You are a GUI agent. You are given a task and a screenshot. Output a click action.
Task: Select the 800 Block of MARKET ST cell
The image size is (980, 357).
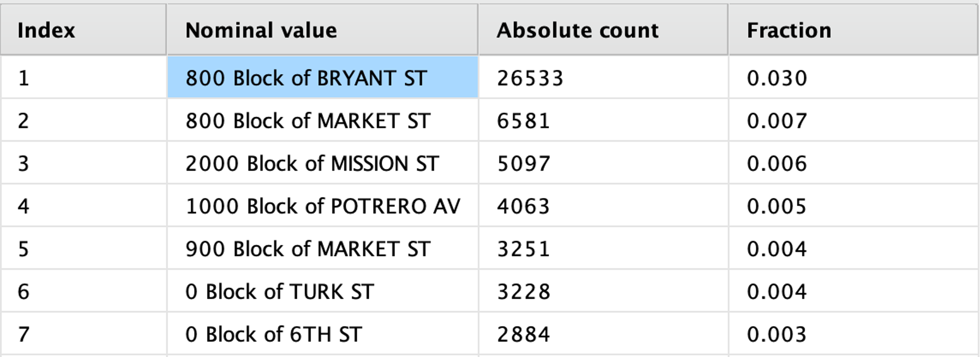(322, 120)
